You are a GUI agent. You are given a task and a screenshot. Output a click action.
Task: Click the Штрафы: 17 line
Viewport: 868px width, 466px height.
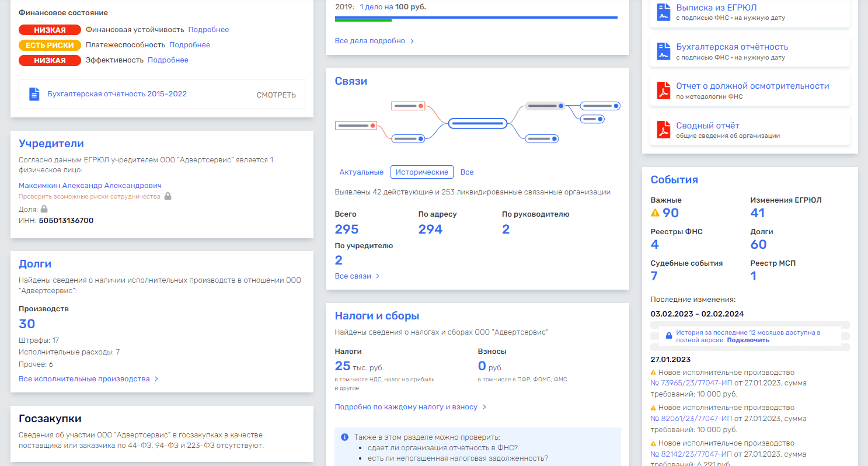(39, 340)
